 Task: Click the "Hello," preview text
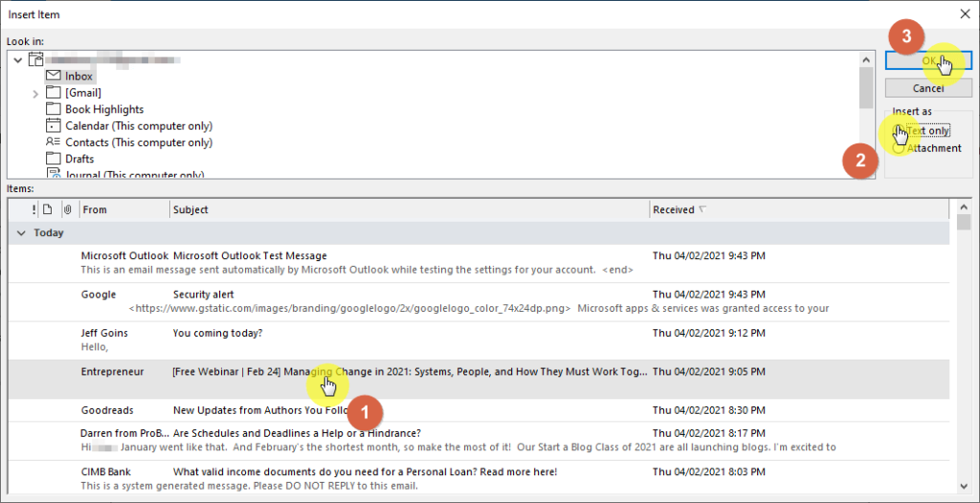tap(95, 347)
